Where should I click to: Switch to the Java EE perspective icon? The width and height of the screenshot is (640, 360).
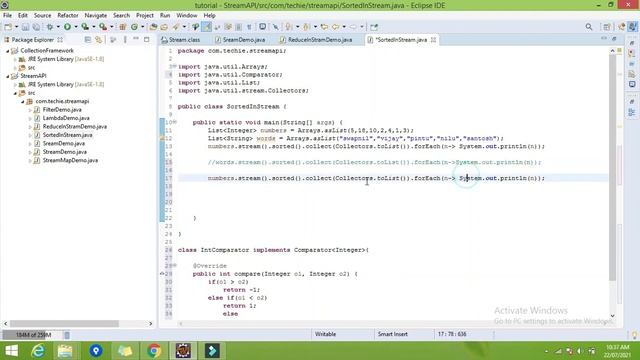pos(622,27)
